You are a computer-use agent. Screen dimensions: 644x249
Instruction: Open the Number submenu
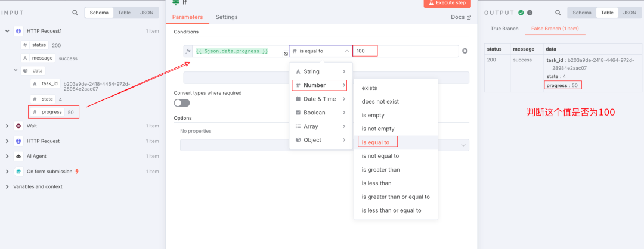click(320, 85)
